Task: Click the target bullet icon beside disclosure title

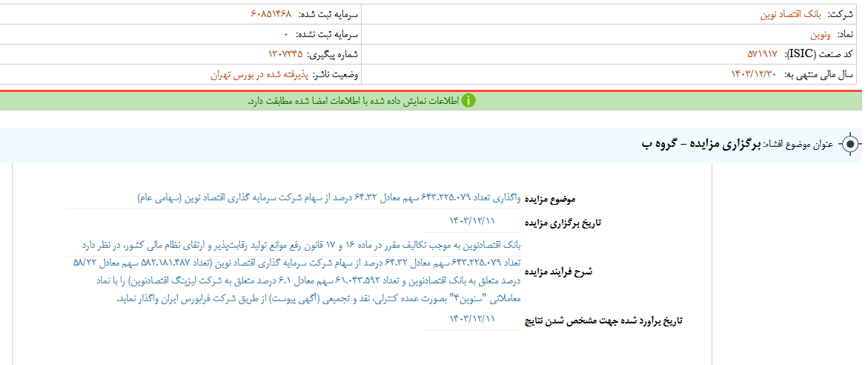Action: 849,145
